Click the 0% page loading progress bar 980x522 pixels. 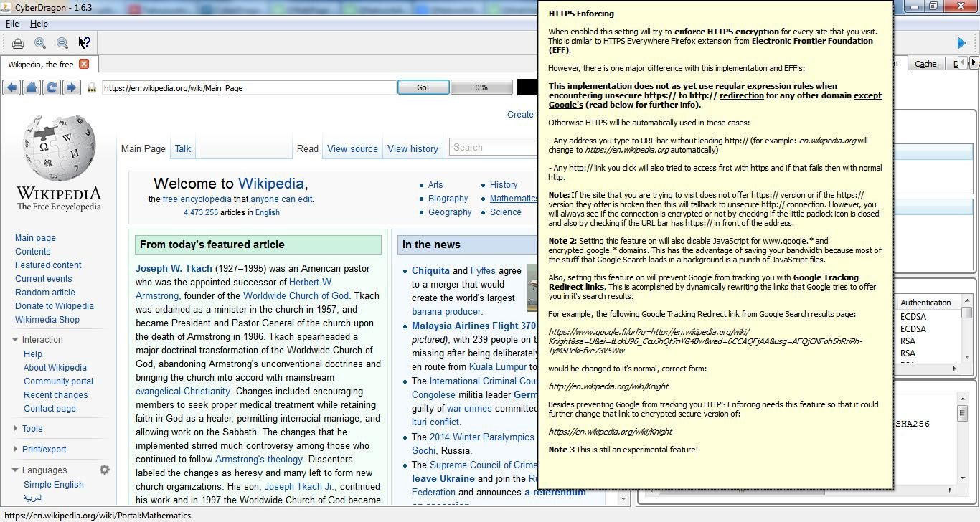(x=481, y=87)
